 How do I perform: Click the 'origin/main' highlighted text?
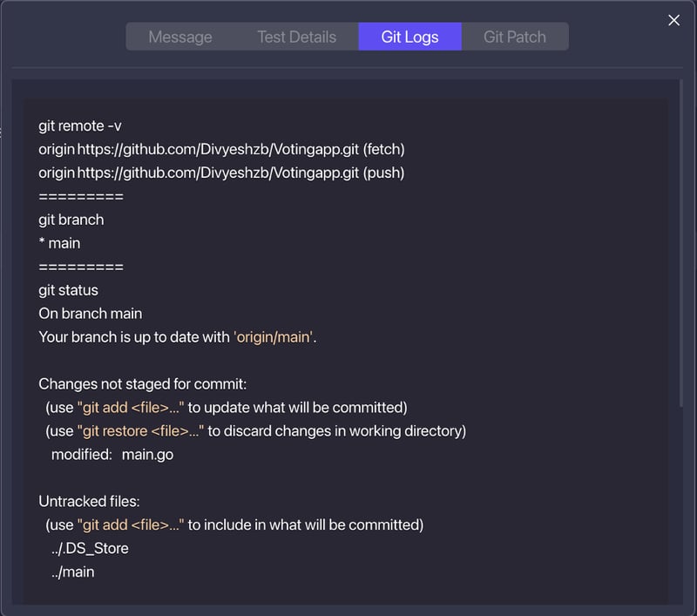point(274,337)
